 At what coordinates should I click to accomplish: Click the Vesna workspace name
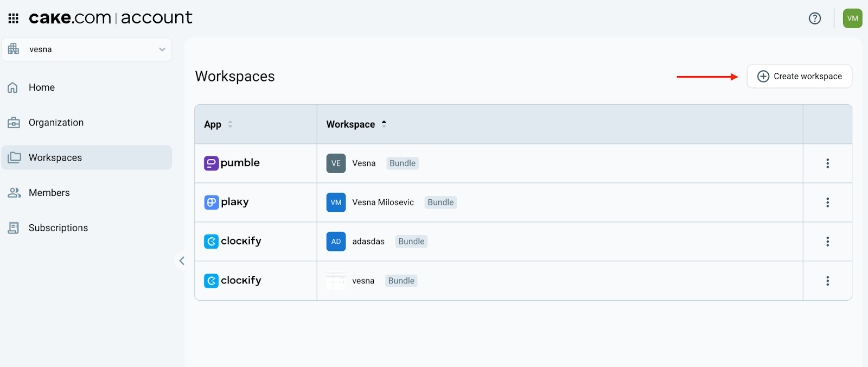[363, 163]
